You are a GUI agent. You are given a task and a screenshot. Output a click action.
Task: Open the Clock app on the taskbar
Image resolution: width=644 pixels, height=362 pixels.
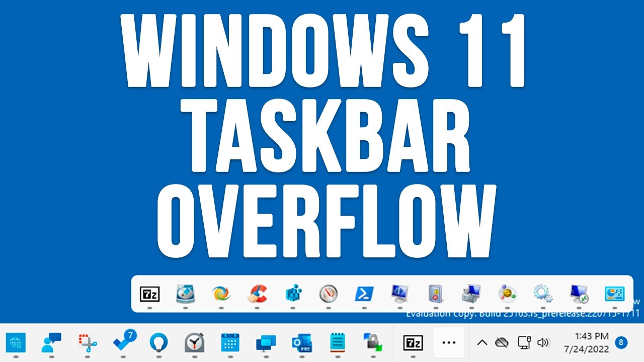click(194, 343)
